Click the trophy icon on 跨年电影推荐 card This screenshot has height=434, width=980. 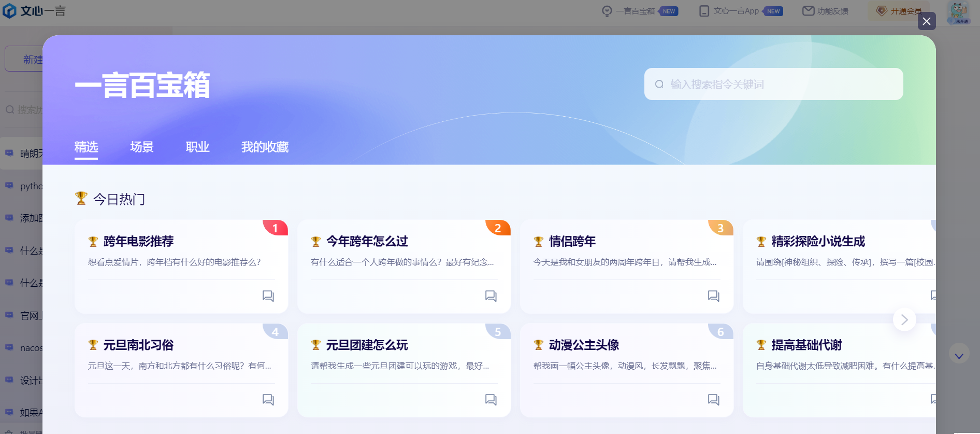[x=93, y=242]
